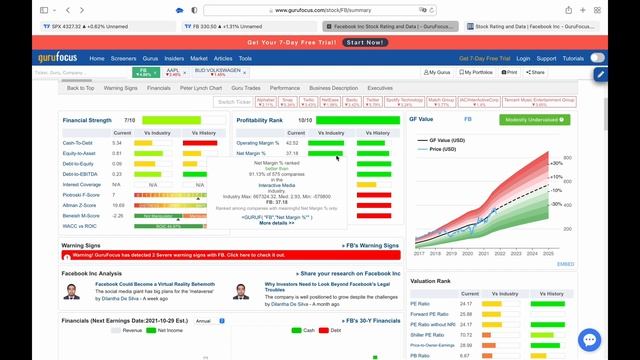Click the privacy shield icon beside the address bar
The width and height of the screenshot is (640, 360).
coord(194,10)
